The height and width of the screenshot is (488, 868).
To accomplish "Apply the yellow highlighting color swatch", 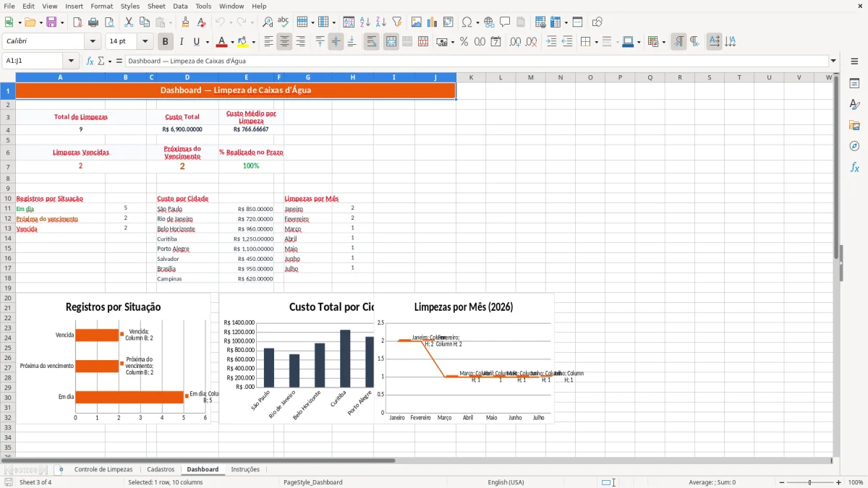I will [243, 42].
